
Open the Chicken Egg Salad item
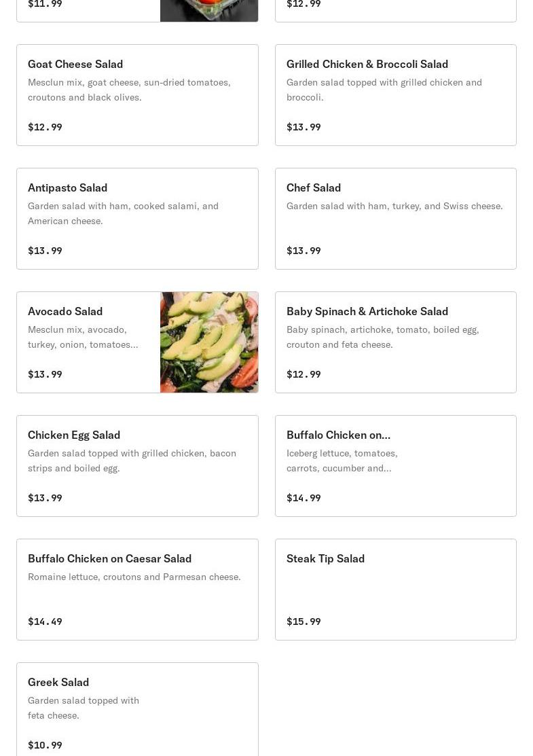[x=137, y=466]
